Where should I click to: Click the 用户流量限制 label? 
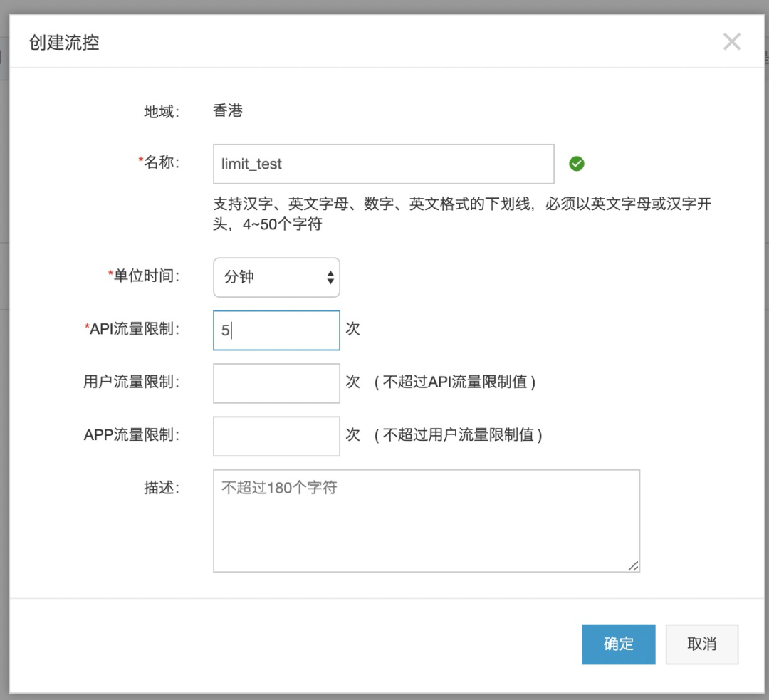click(132, 382)
